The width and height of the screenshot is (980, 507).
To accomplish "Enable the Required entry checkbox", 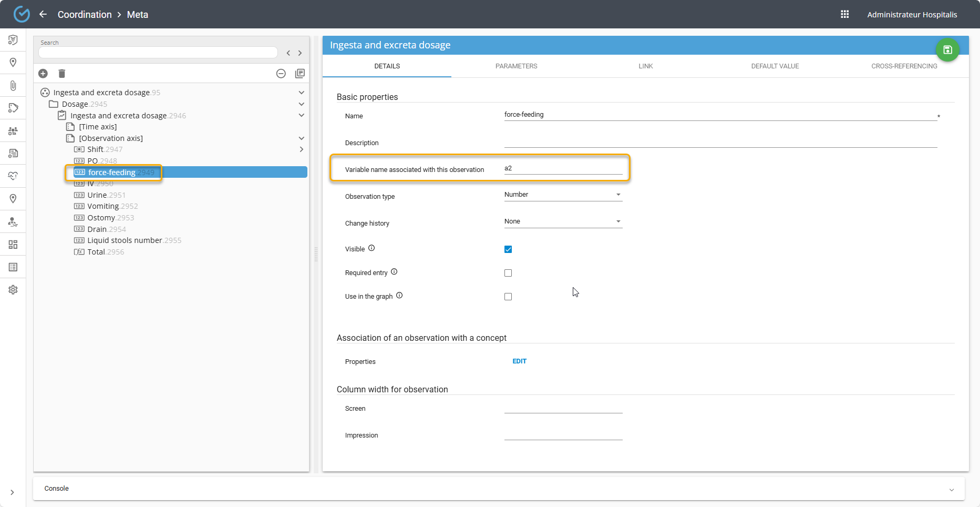I will point(508,273).
